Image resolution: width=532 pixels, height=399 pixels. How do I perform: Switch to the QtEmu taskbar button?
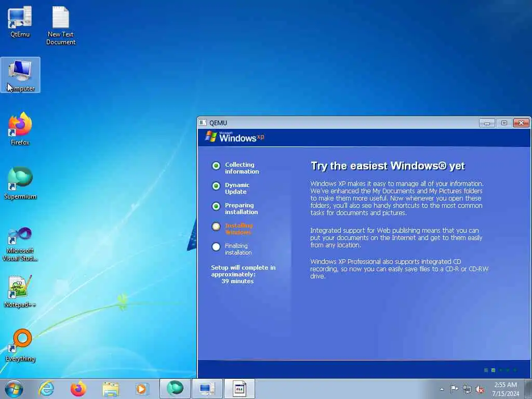pos(207,389)
